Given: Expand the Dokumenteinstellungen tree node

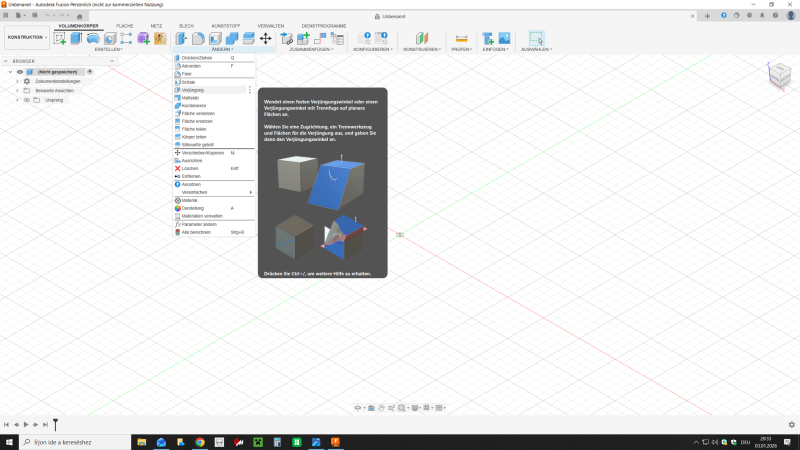Looking at the screenshot, I should click(x=17, y=81).
